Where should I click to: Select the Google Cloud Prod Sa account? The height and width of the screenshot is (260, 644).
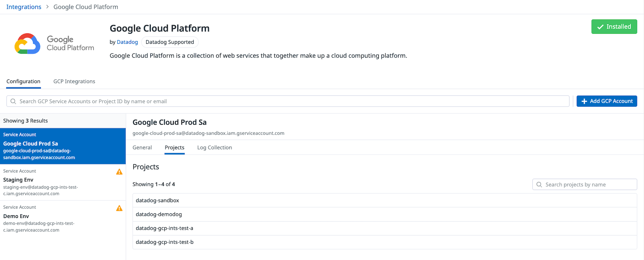[49, 146]
